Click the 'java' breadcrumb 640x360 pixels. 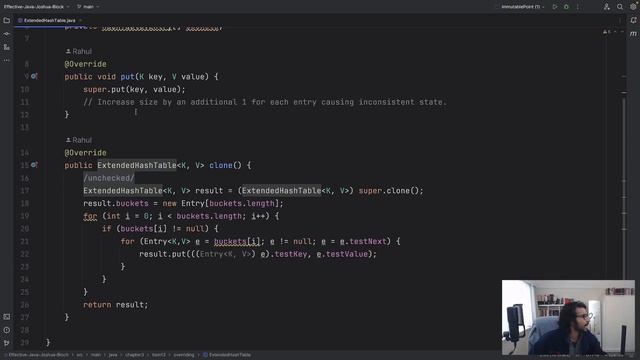[113, 355]
